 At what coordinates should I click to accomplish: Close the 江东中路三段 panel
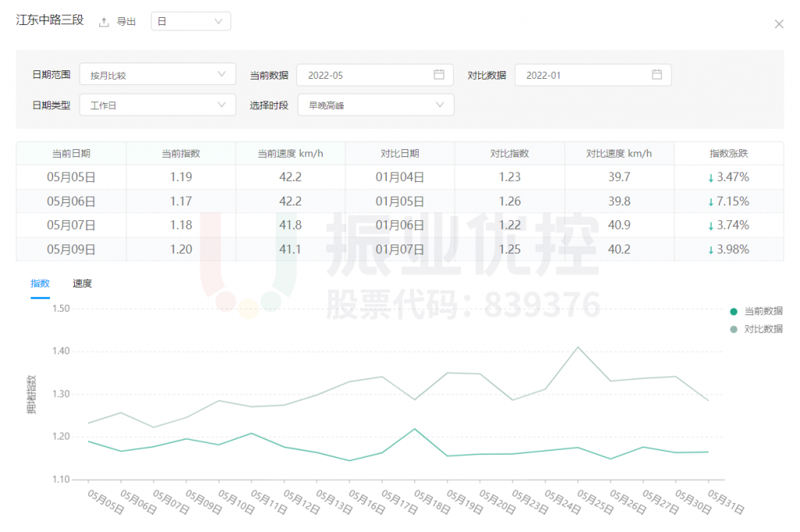(x=778, y=24)
